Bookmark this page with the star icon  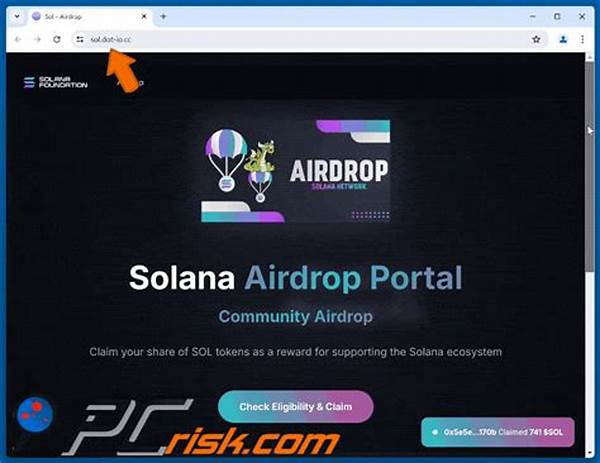coord(536,39)
